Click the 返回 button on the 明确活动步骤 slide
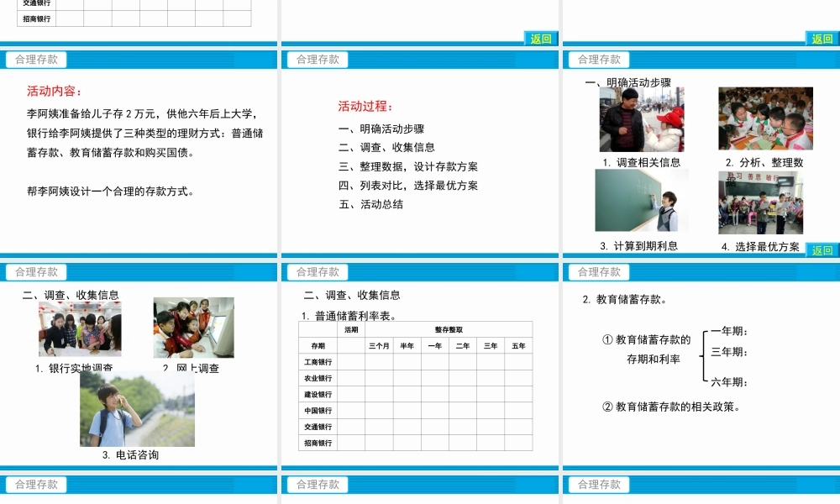The image size is (840, 504). coord(822,250)
